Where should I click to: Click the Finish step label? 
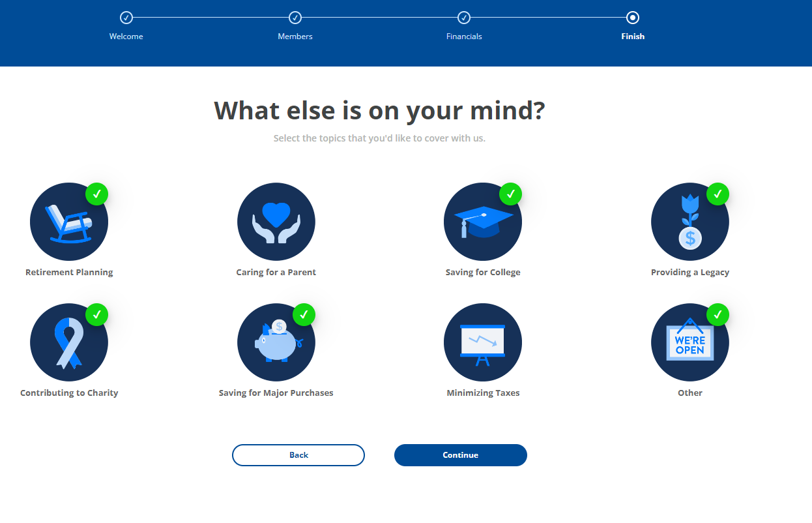tap(633, 36)
